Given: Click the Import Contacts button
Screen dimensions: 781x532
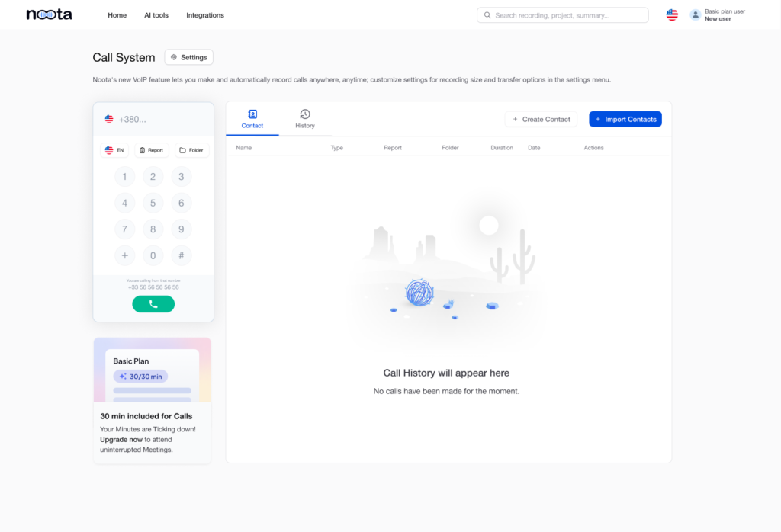Looking at the screenshot, I should pos(625,119).
